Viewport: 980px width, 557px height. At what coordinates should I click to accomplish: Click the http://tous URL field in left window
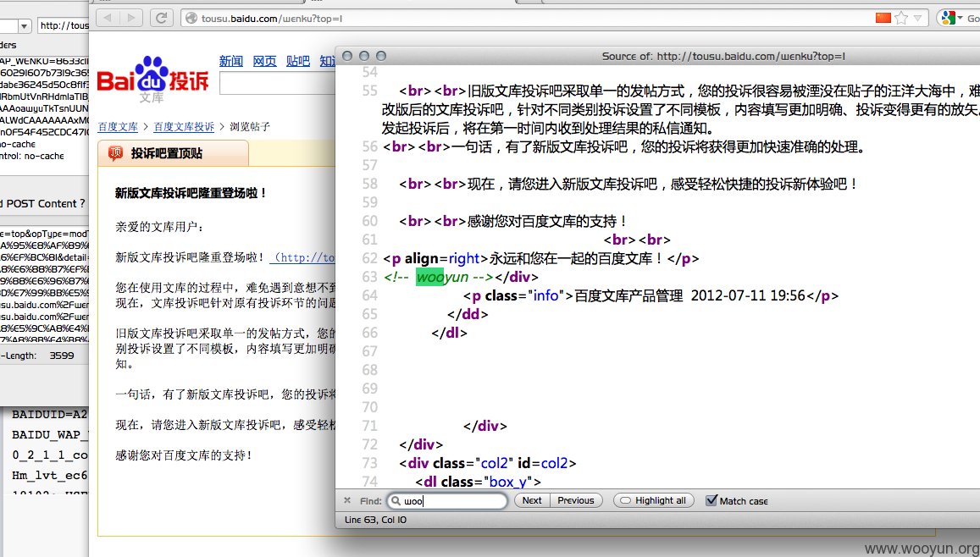click(x=64, y=25)
